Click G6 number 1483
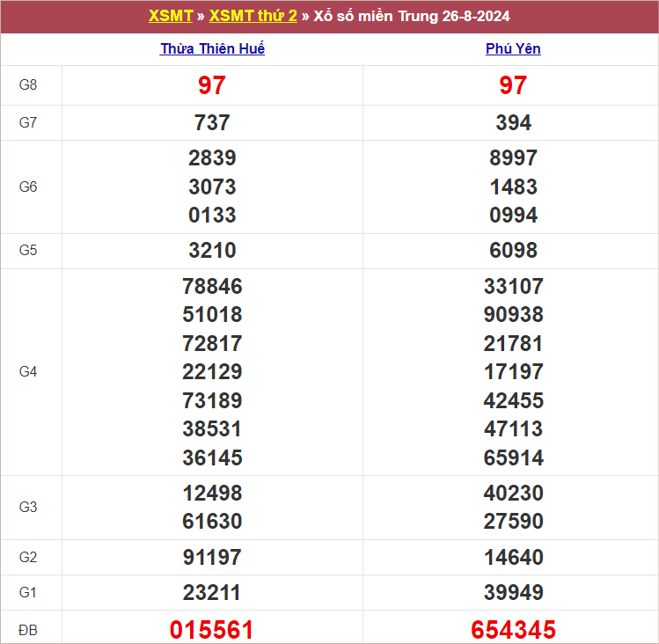 click(513, 187)
